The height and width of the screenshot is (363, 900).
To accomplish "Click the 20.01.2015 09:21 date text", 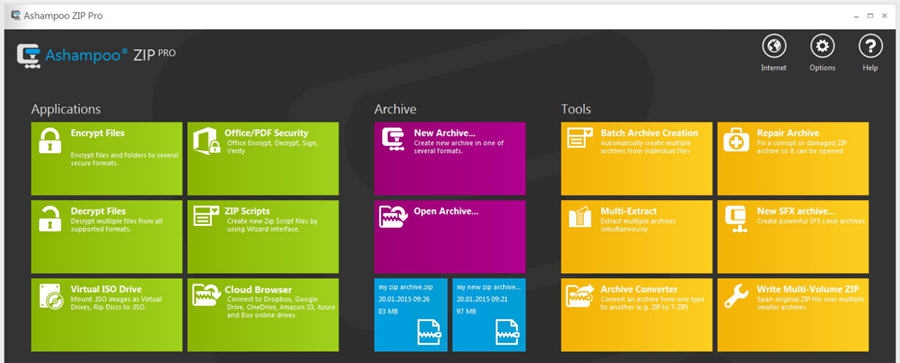I will tap(482, 299).
